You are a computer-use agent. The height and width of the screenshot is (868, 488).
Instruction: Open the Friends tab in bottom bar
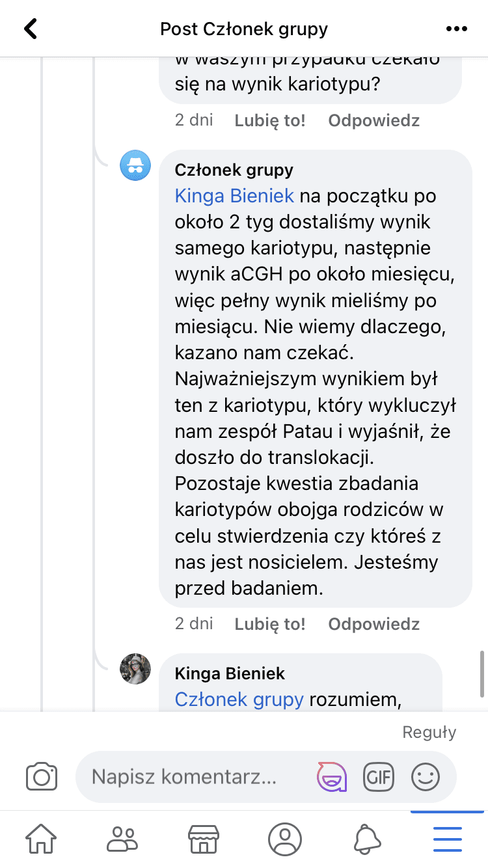[x=122, y=839]
